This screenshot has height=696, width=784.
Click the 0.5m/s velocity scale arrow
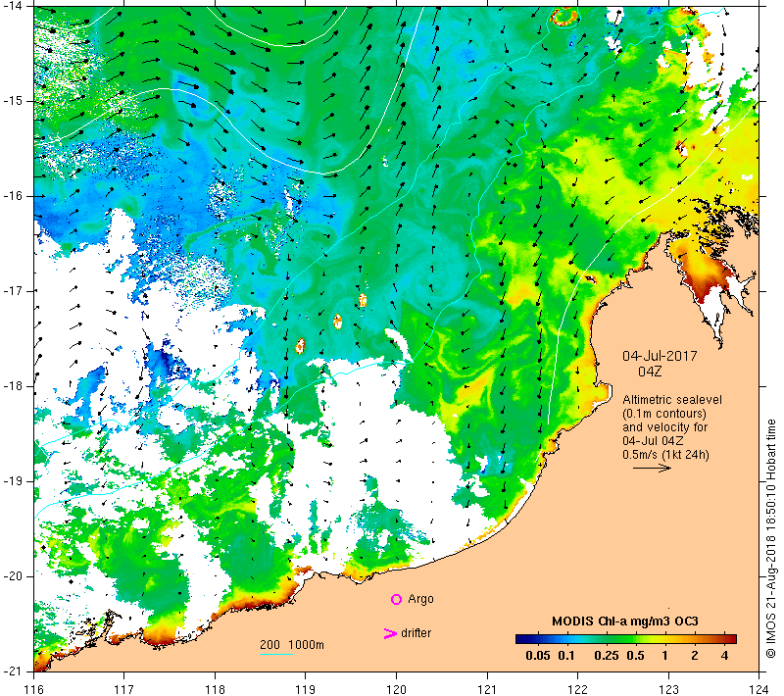coord(652,469)
